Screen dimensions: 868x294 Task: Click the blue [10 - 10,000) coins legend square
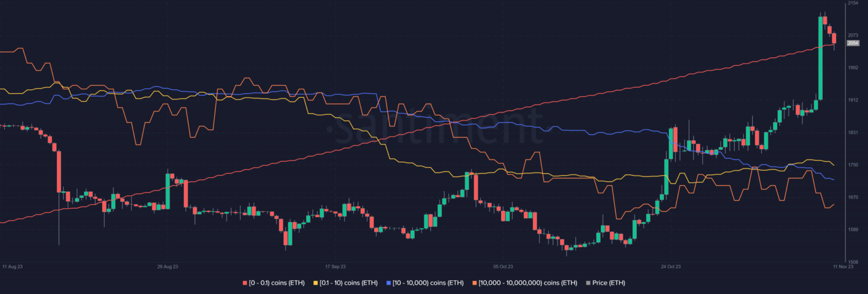388,283
